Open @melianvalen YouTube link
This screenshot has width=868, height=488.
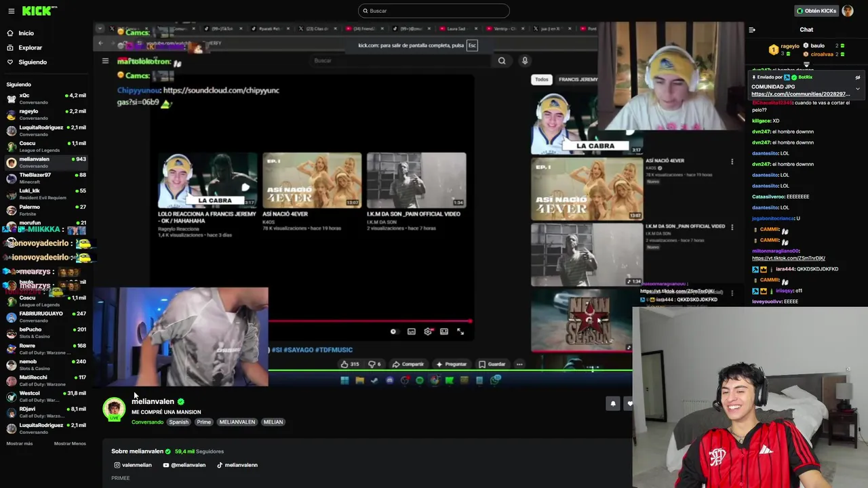pos(184,465)
